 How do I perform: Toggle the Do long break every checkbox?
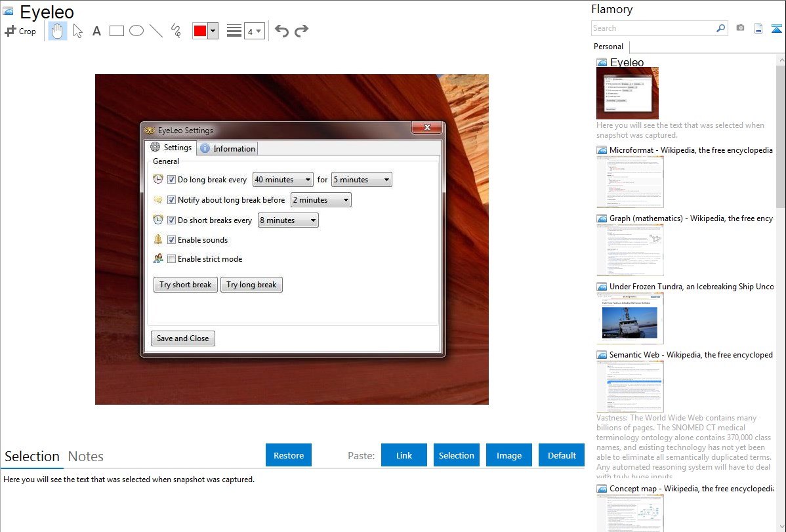[x=171, y=180]
